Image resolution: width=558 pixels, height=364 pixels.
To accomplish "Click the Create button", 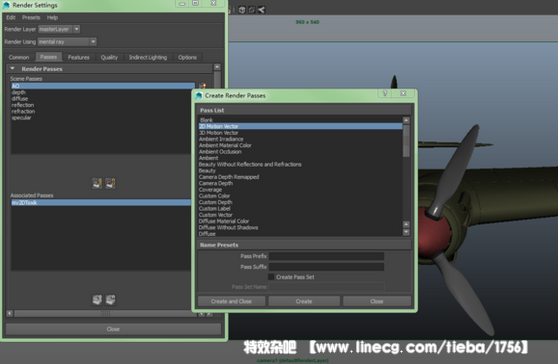I will pyautogui.click(x=304, y=301).
